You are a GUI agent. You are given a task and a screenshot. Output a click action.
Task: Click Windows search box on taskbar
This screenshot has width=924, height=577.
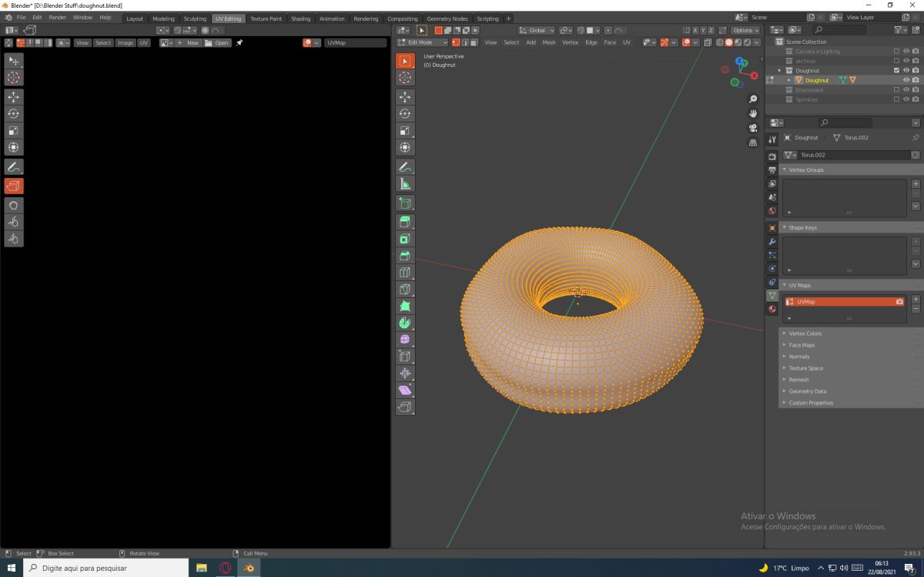pos(106,568)
